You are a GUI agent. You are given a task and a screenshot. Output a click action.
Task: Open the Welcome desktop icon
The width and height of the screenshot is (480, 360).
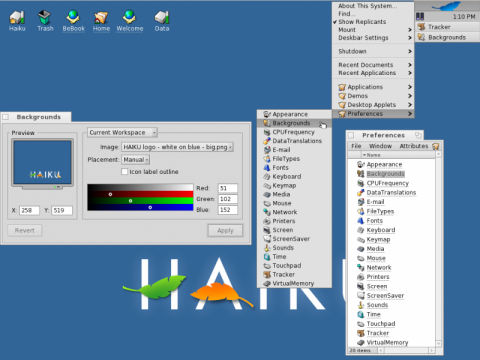(130, 20)
